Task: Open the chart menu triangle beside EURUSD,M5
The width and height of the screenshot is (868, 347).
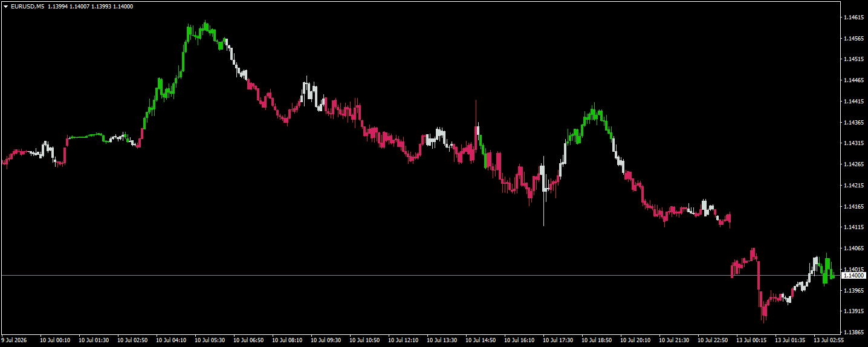Action: pyautogui.click(x=5, y=7)
